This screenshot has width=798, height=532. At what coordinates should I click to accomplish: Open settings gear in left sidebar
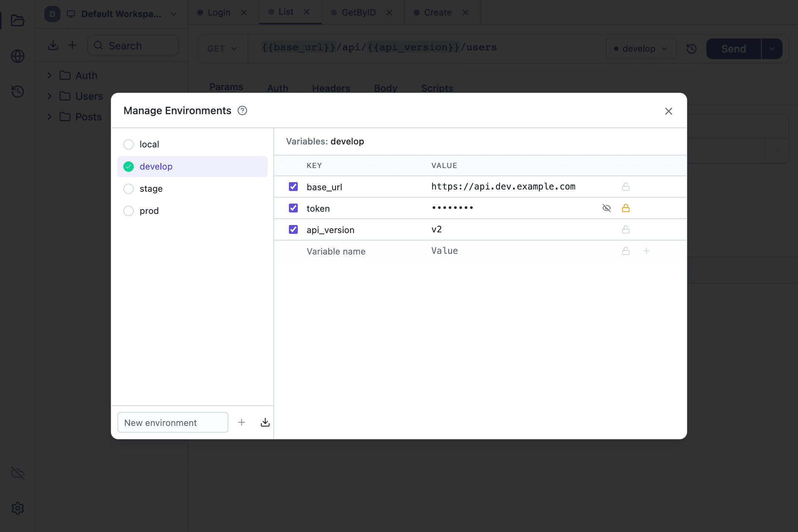(x=17, y=508)
